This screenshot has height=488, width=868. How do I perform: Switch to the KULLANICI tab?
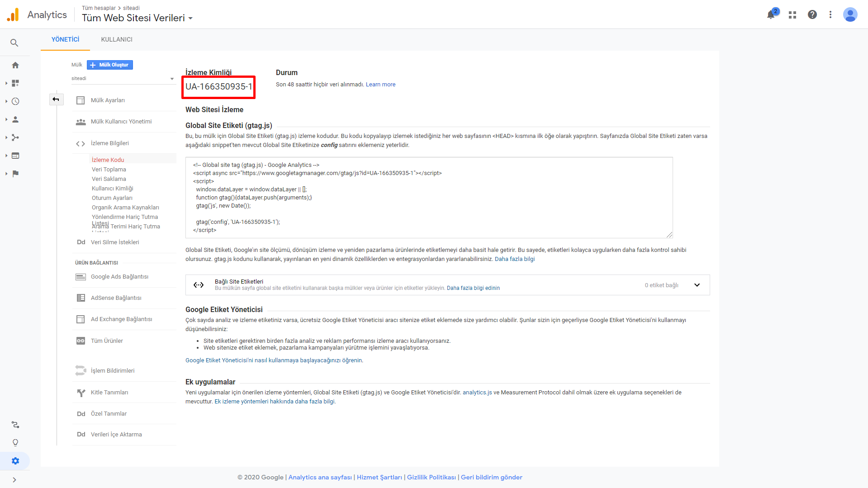pyautogui.click(x=117, y=39)
